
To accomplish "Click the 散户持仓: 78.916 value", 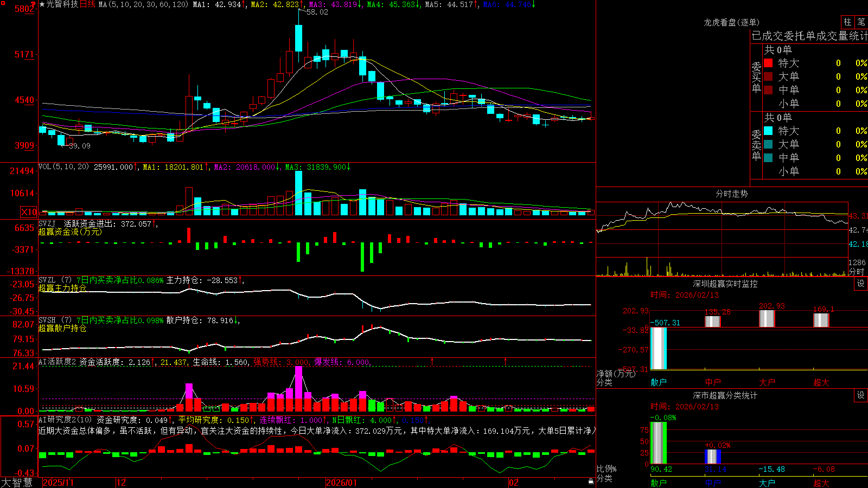I will pos(200,320).
